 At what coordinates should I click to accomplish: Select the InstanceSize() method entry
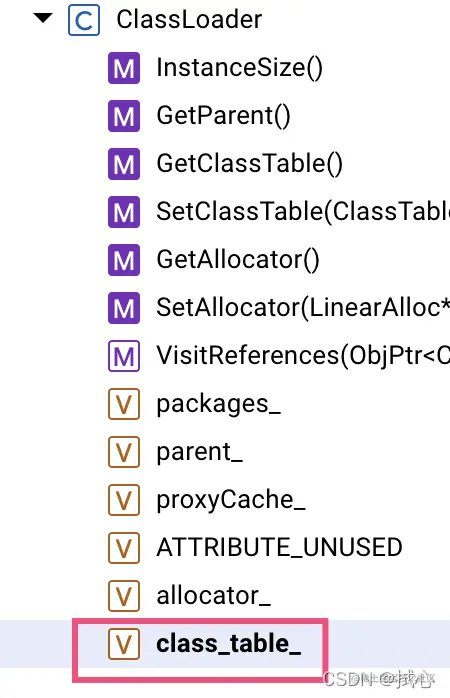239,68
